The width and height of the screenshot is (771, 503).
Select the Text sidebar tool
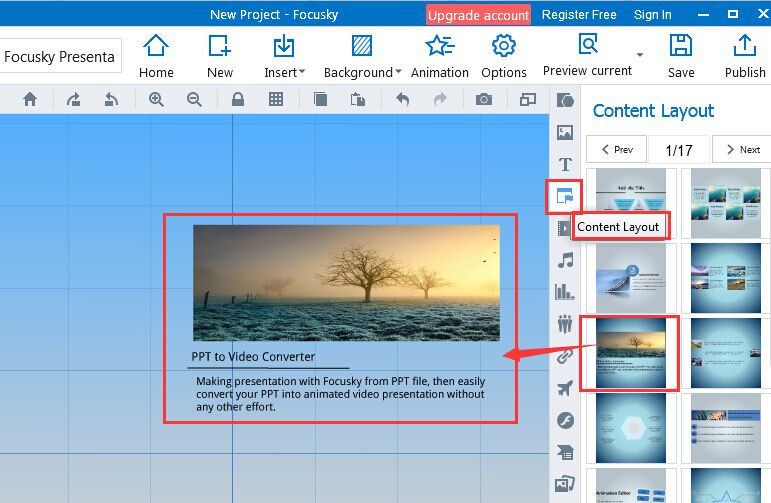pos(565,164)
